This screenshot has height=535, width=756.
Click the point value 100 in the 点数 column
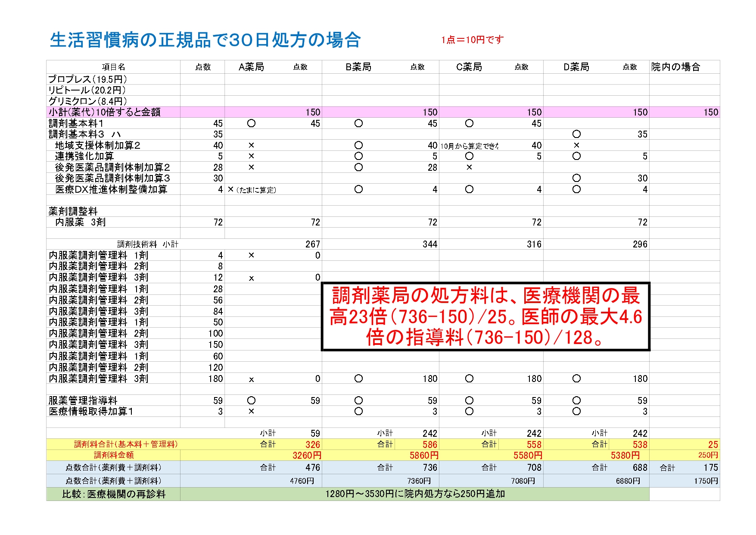click(x=215, y=333)
